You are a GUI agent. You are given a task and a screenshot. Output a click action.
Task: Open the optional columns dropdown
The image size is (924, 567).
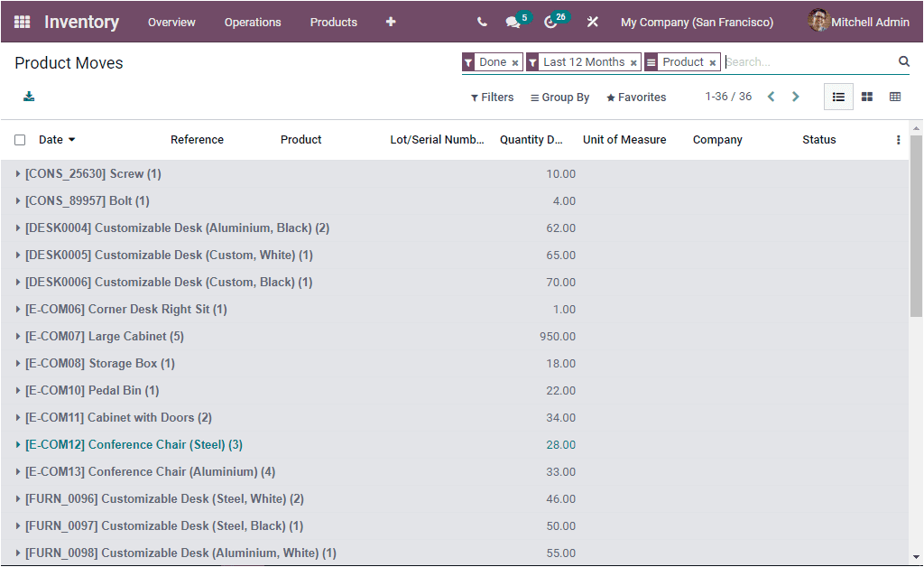pos(898,139)
